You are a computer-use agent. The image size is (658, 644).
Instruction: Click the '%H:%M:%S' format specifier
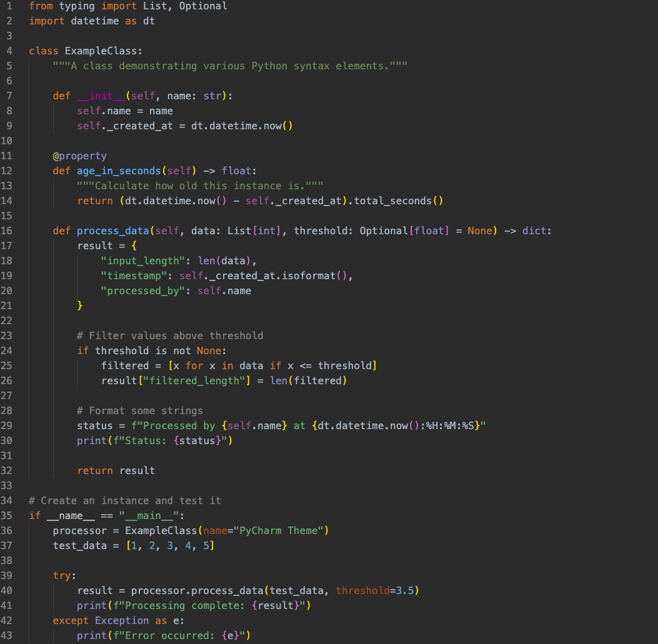tap(449, 426)
